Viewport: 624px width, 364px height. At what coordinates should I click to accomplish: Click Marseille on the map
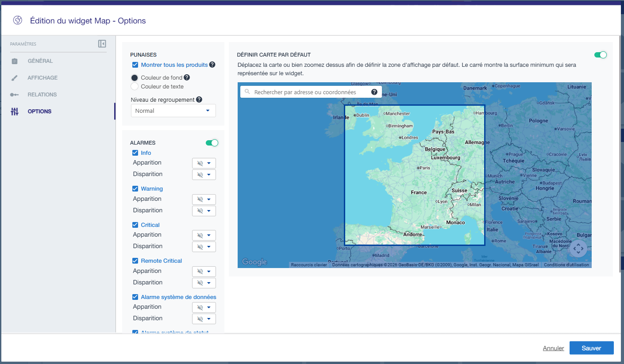tap(430, 227)
